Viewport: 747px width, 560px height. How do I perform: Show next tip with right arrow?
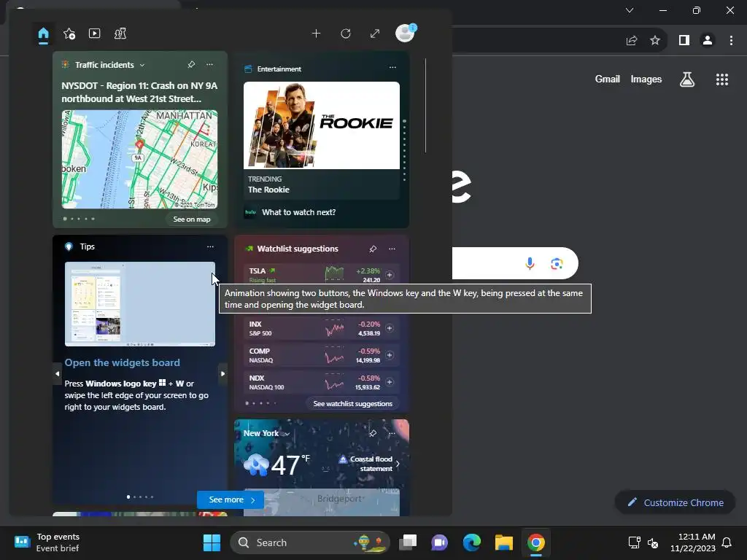tap(222, 374)
